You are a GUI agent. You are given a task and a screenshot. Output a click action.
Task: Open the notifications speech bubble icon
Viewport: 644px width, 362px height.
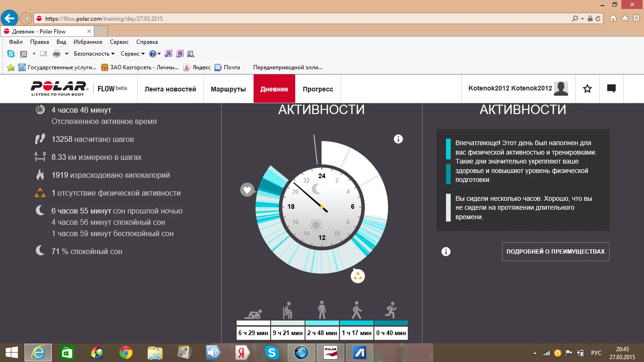click(611, 89)
